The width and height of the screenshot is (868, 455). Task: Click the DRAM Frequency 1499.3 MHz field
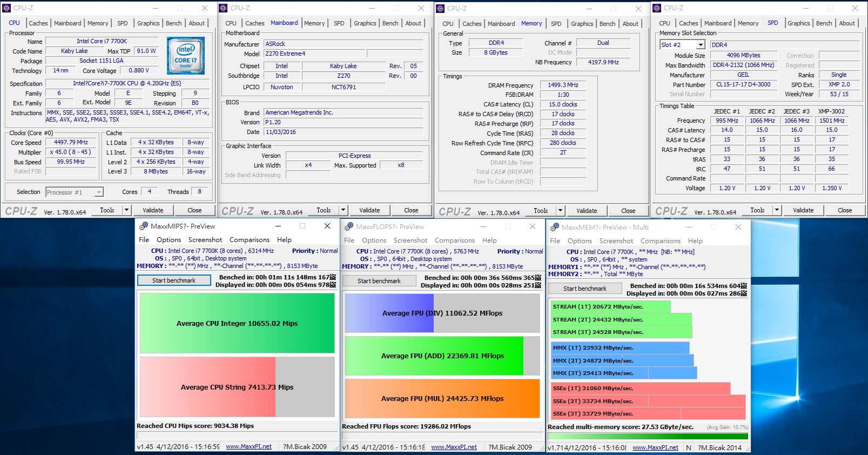click(x=563, y=85)
